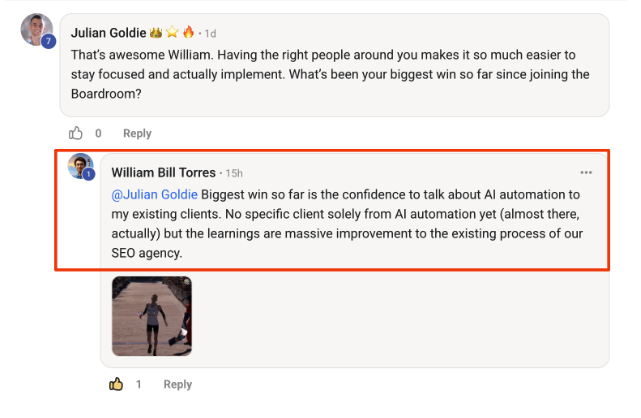
Task: Click Julian Goldie's profile avatar
Action: coord(37,30)
